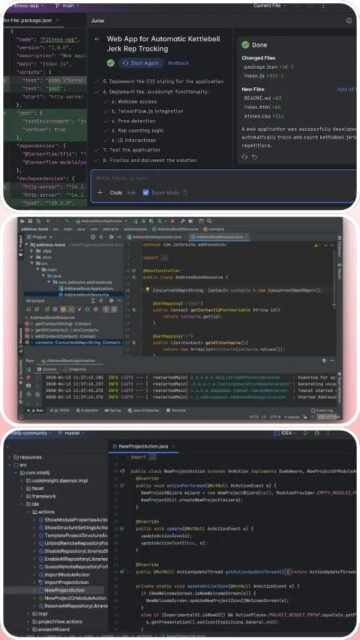
Task: Switch to AddressBookApplication.java editor tab
Action: click(157, 237)
